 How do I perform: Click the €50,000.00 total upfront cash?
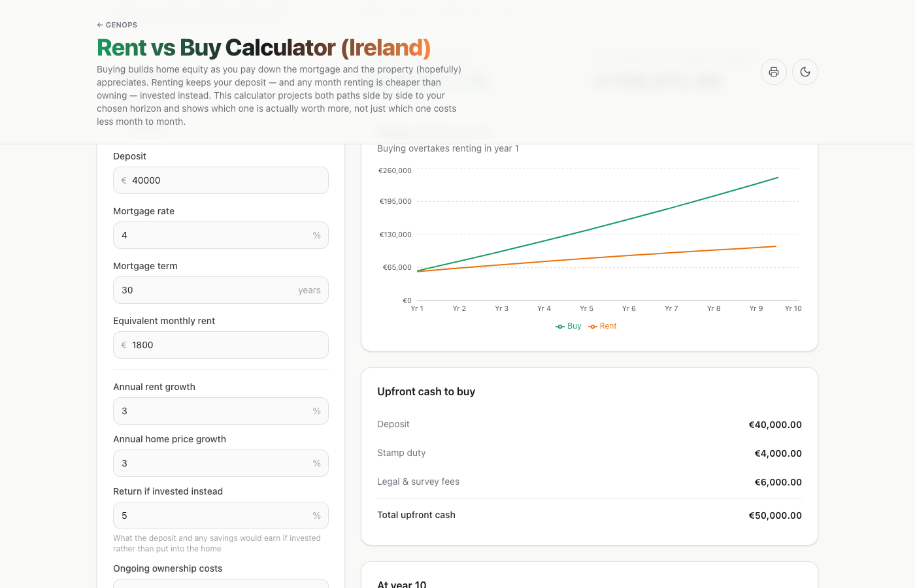[775, 515]
